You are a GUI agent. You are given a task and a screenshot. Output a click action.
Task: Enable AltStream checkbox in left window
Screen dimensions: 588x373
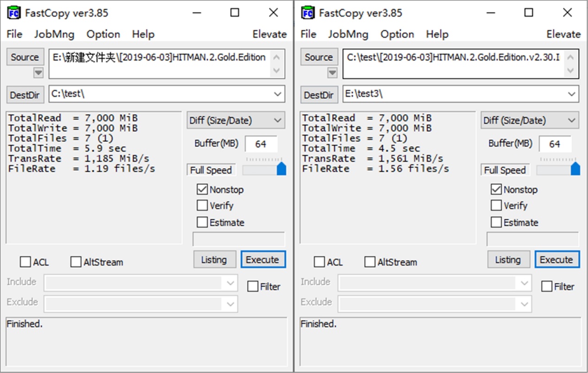click(x=76, y=262)
